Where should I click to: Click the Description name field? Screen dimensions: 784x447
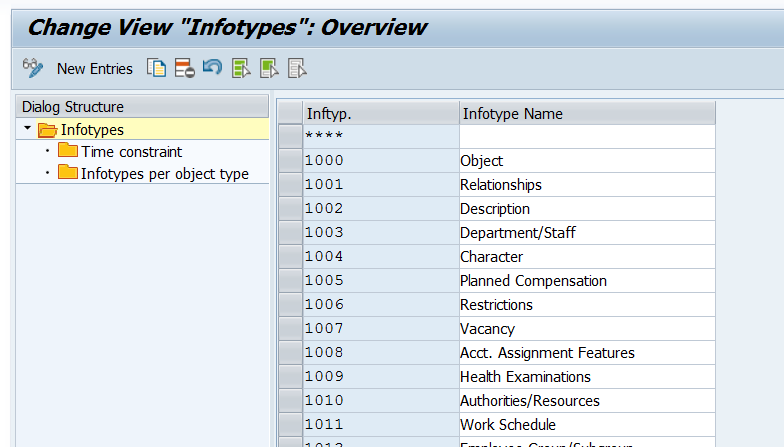click(588, 208)
